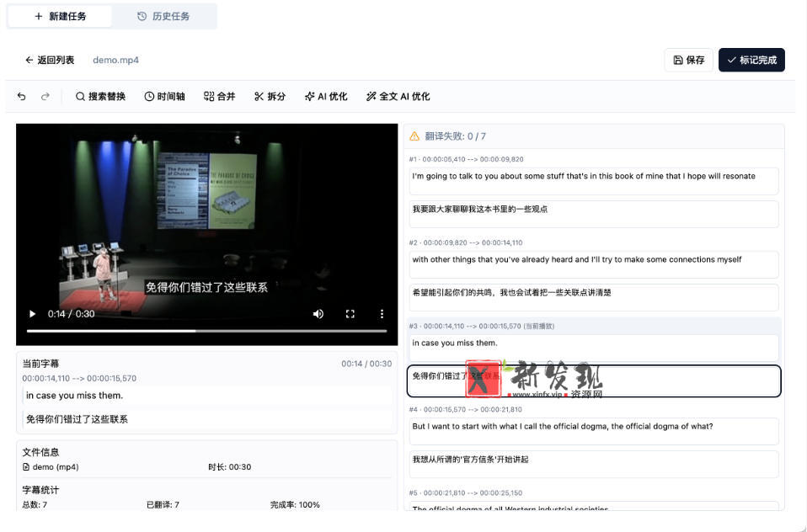Enter video fullscreen mode
The width and height of the screenshot is (807, 532).
350,314
